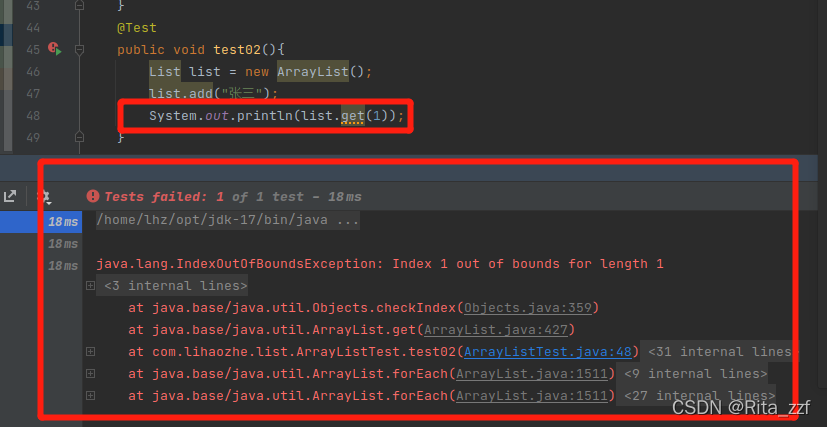Select the third 18ms test tree row
Screen dimensions: 827x427
(x=63, y=266)
